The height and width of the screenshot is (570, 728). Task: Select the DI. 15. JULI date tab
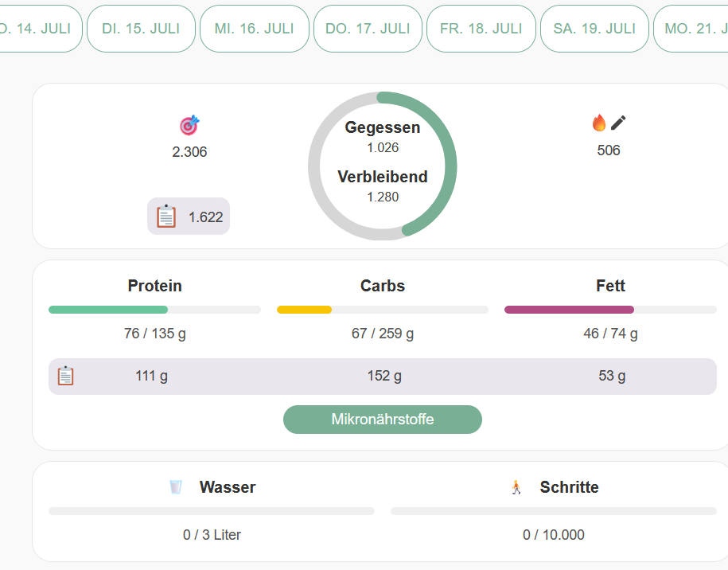click(141, 29)
